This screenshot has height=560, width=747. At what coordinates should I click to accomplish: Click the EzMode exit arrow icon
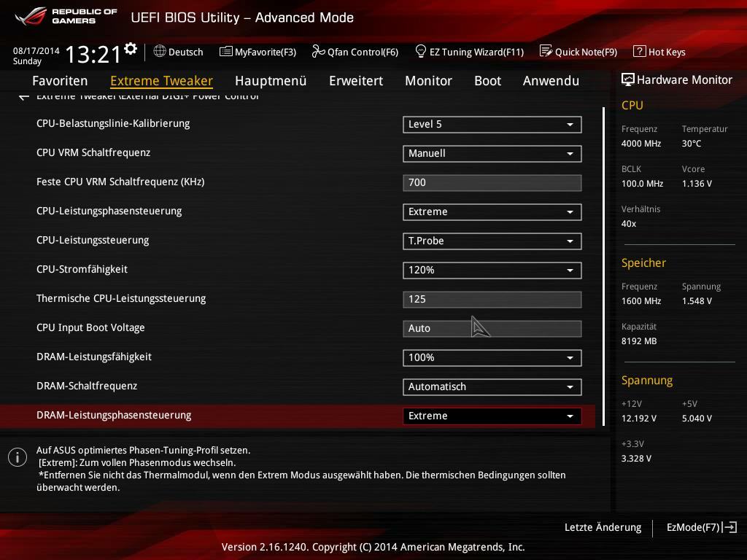pos(729,527)
